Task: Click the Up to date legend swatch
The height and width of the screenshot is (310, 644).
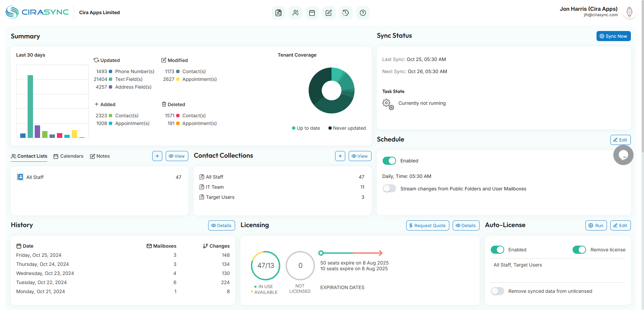Action: pos(294,128)
